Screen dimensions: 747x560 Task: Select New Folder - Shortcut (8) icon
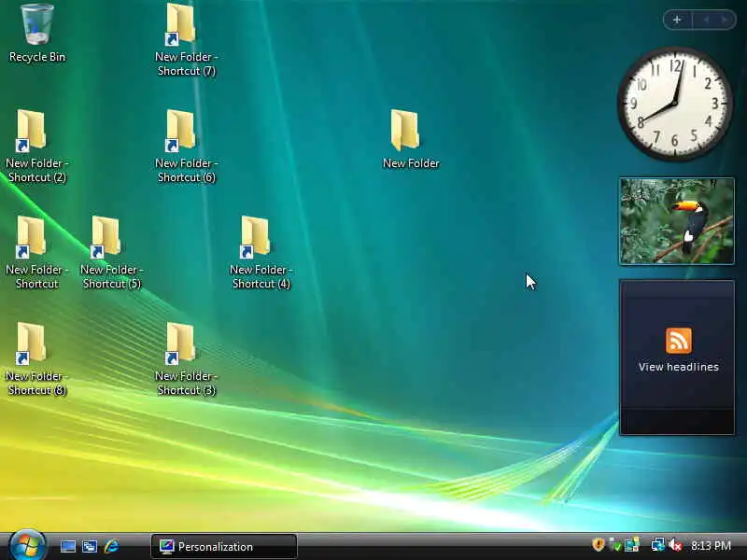pyautogui.click(x=37, y=358)
